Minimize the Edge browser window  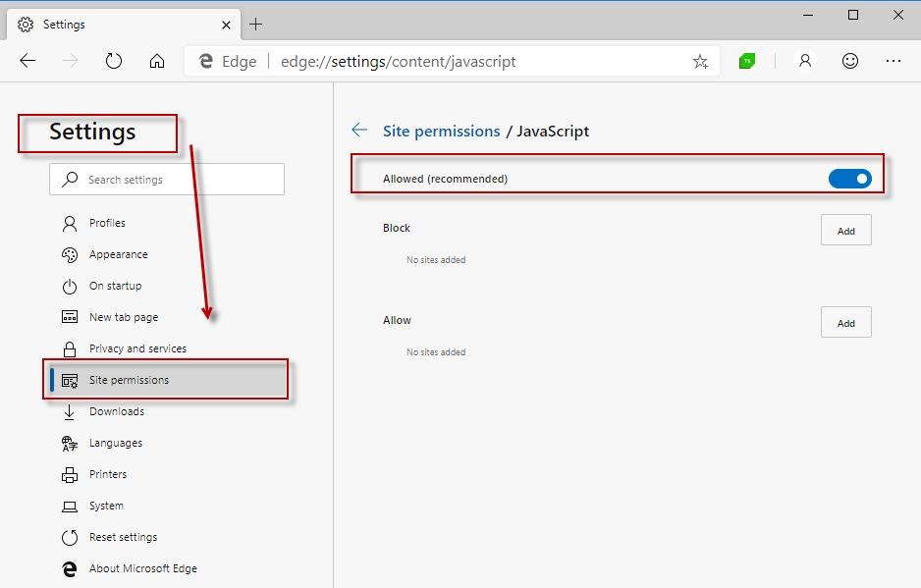pos(808,16)
